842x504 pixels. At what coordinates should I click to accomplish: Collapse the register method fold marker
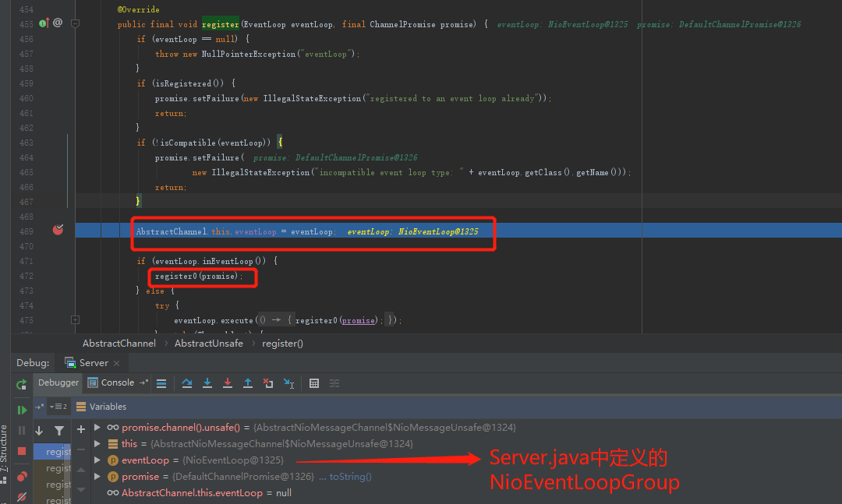point(75,23)
